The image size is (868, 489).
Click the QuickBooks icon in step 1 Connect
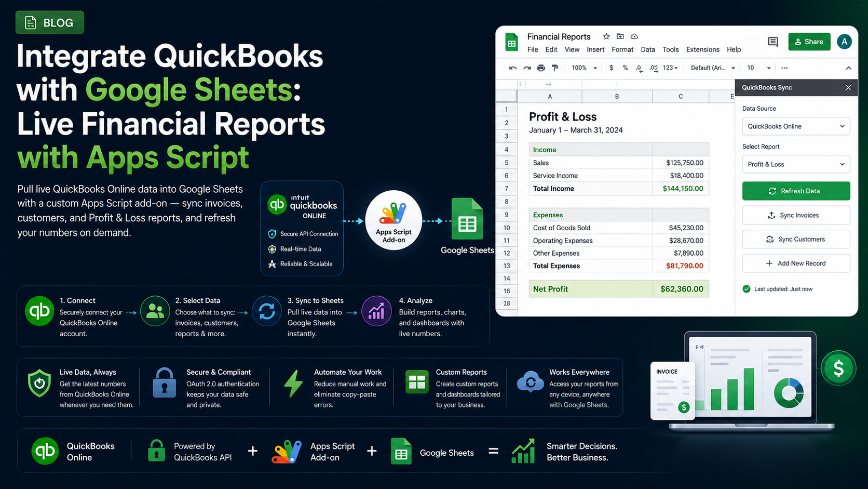(39, 311)
